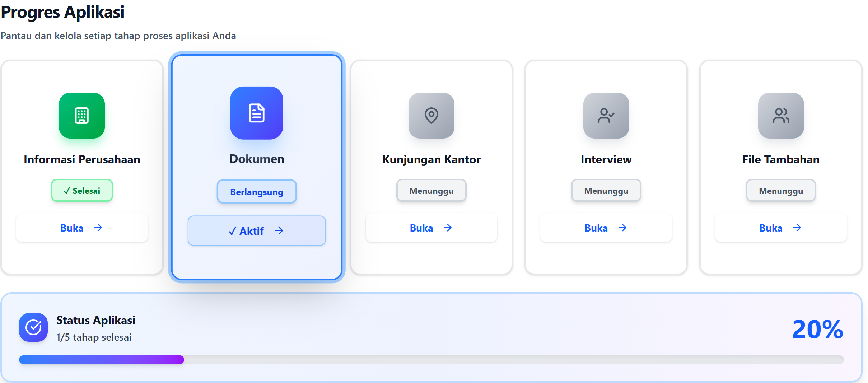This screenshot has height=383, width=868.
Task: Open the Informasi Perusahaan step via Buka
Action: [82, 228]
